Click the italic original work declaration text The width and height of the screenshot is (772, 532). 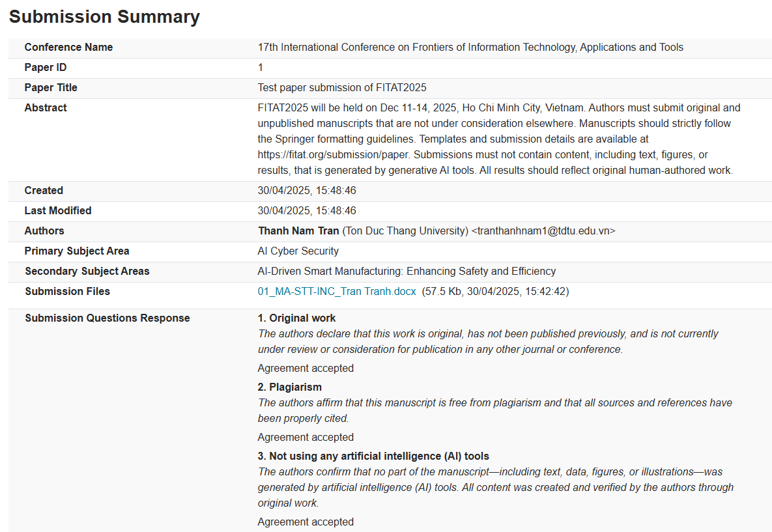pyautogui.click(x=488, y=342)
